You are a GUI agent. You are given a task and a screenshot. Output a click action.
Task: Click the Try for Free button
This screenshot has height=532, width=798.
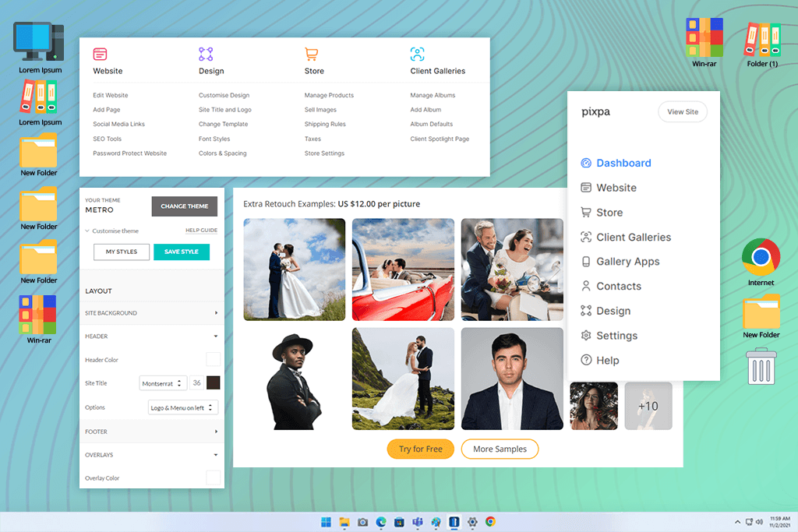(420, 449)
